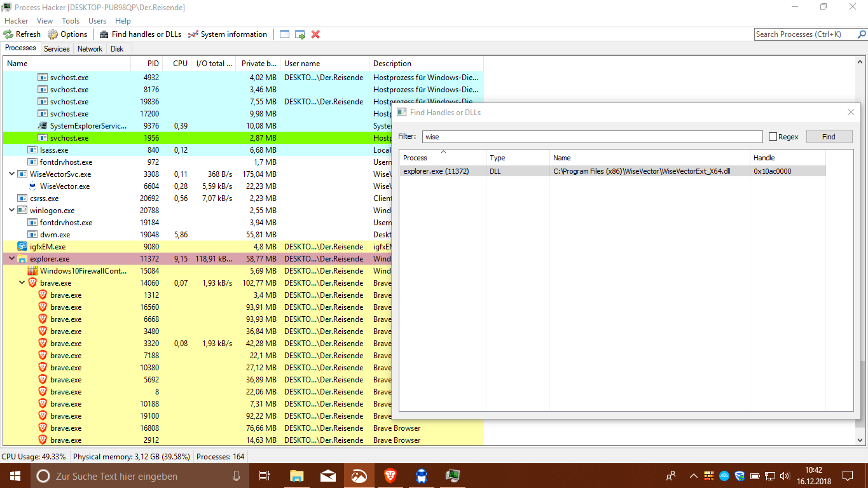Sort processes by the CPU column header
Image resolution: width=868 pixels, height=488 pixels.
(x=177, y=64)
